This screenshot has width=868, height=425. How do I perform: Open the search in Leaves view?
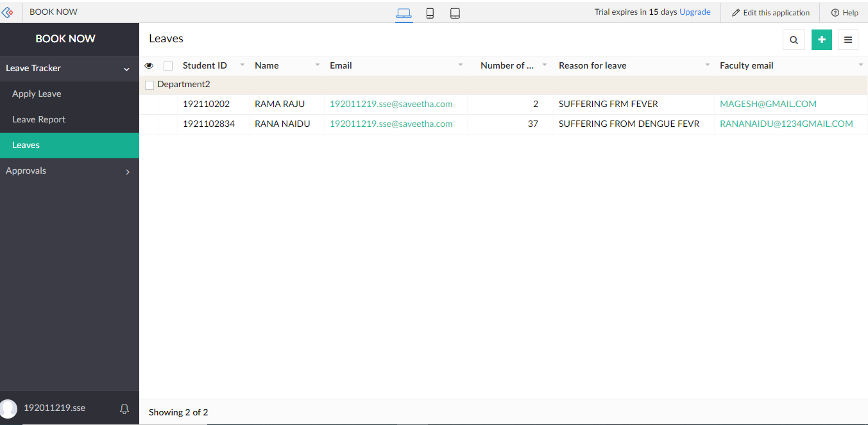[793, 39]
